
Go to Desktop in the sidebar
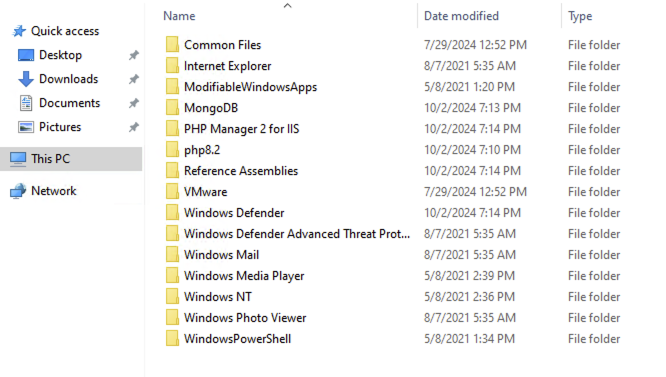pos(60,55)
